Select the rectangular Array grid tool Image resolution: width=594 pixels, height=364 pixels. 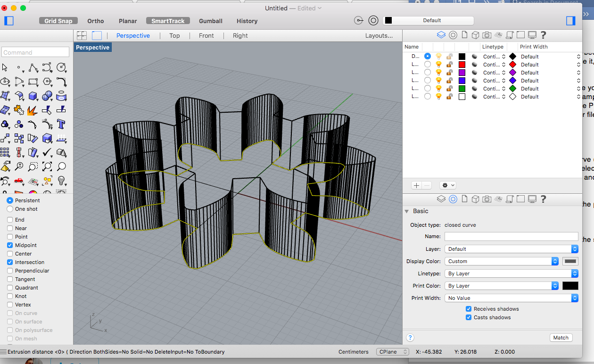pyautogui.click(x=5, y=152)
